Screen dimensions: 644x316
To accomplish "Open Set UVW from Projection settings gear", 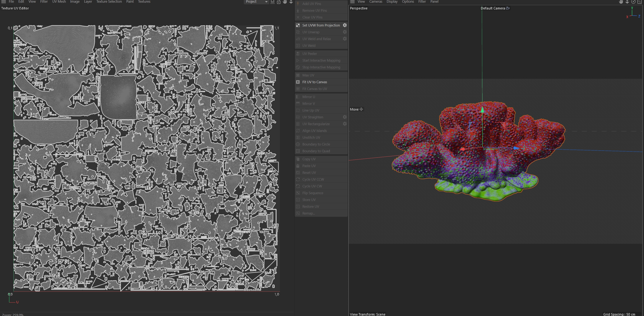I will click(345, 25).
